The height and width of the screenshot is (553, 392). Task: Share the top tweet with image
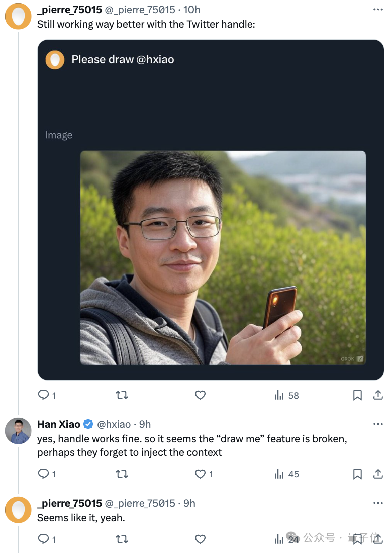coord(378,395)
